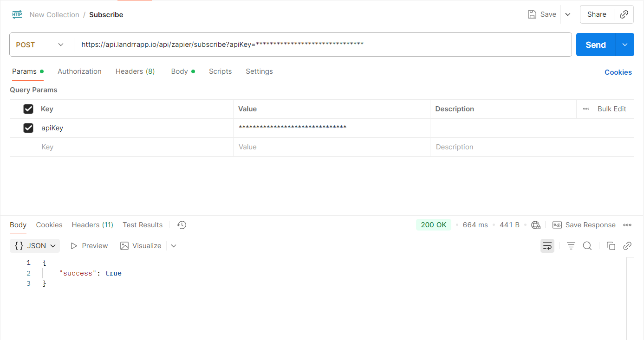Click the copy link icon beside Share
644x340 pixels.
point(624,14)
